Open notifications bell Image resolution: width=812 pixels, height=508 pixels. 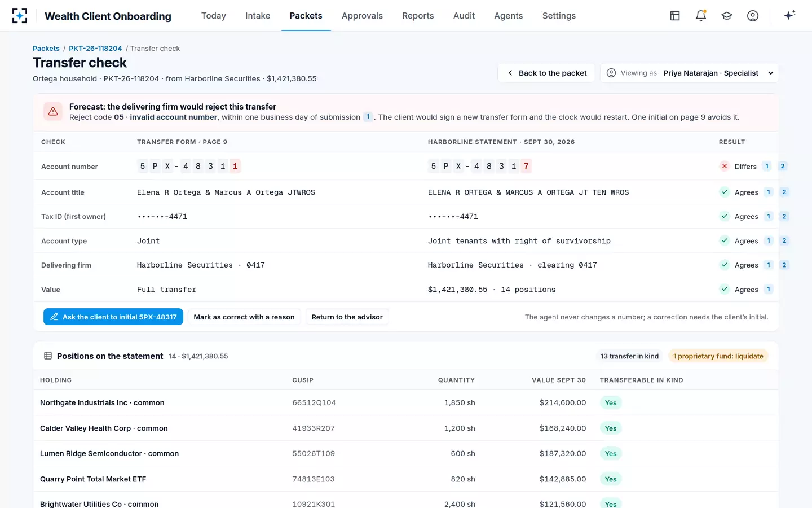(x=701, y=16)
